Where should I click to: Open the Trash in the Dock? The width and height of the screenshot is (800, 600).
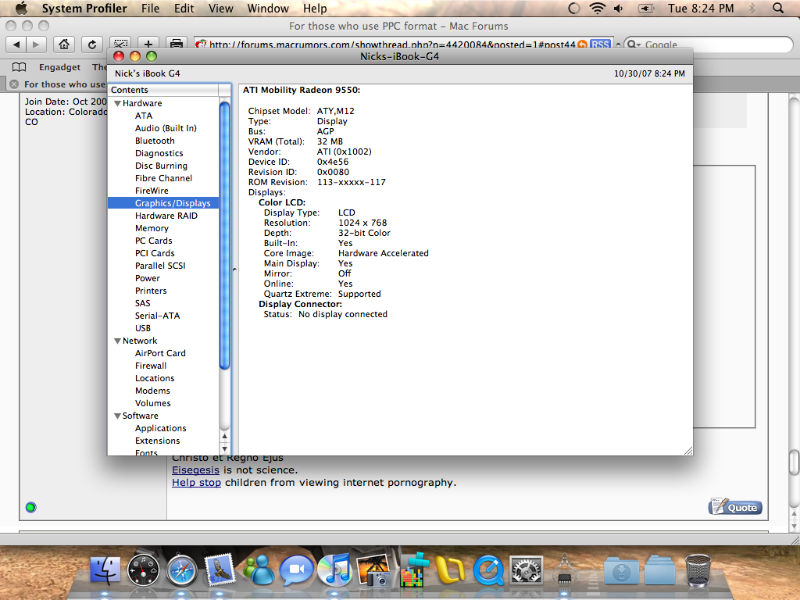[698, 569]
